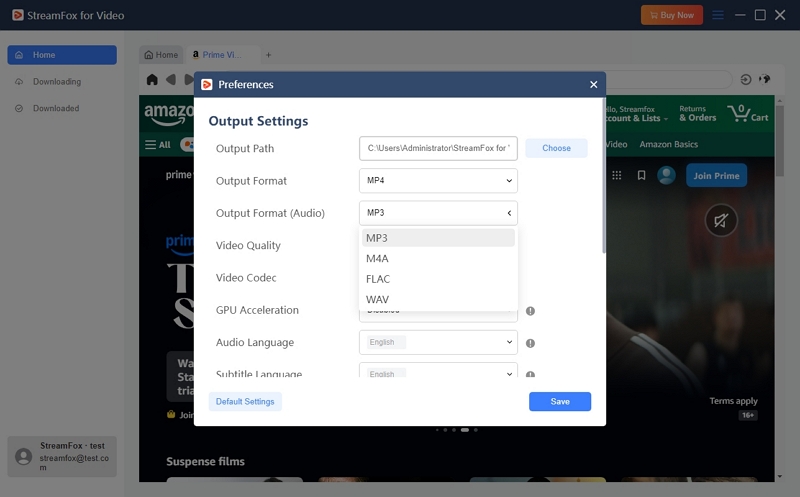The width and height of the screenshot is (800, 497).
Task: Go to Home in the sidebar
Action: (62, 55)
